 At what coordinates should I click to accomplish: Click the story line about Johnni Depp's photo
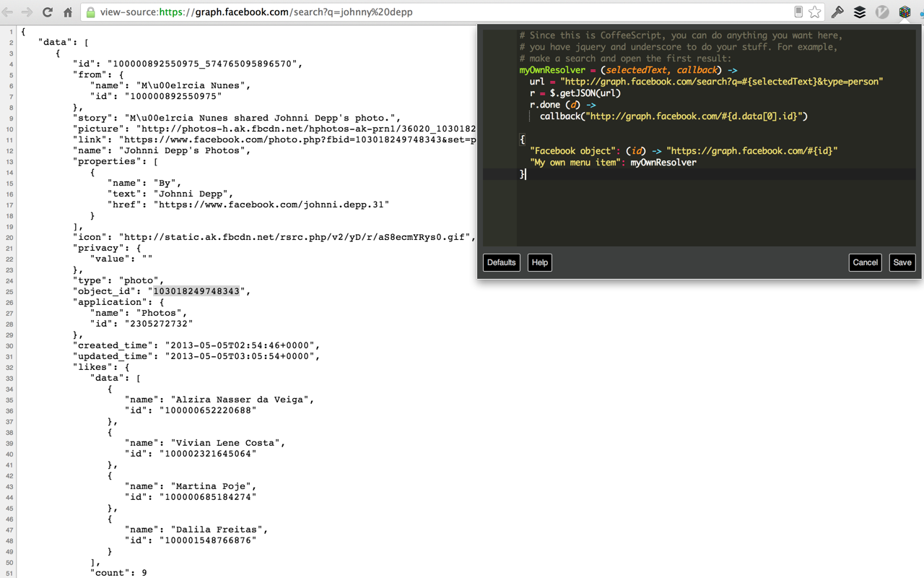[x=236, y=118]
